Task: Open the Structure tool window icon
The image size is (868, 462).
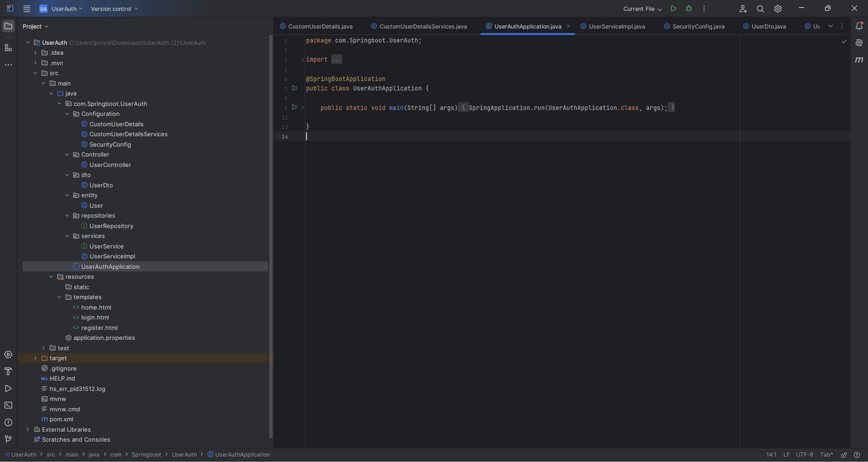Action: (8, 48)
